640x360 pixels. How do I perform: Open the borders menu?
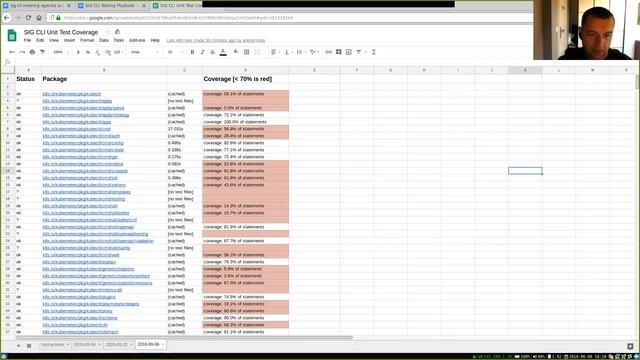[247, 52]
